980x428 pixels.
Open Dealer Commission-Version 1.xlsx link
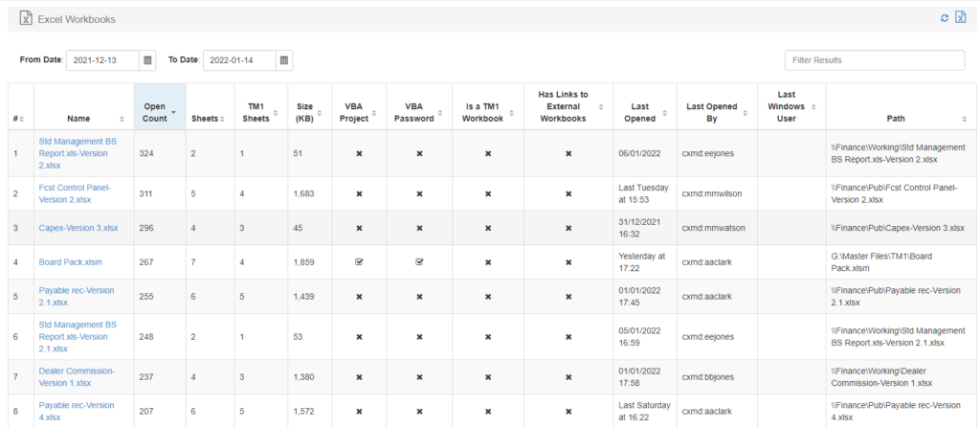pyautogui.click(x=77, y=376)
